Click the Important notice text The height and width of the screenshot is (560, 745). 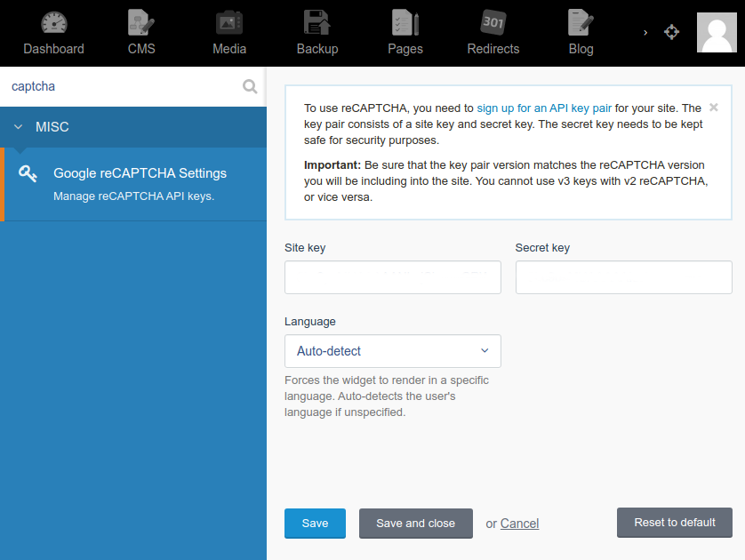506,181
